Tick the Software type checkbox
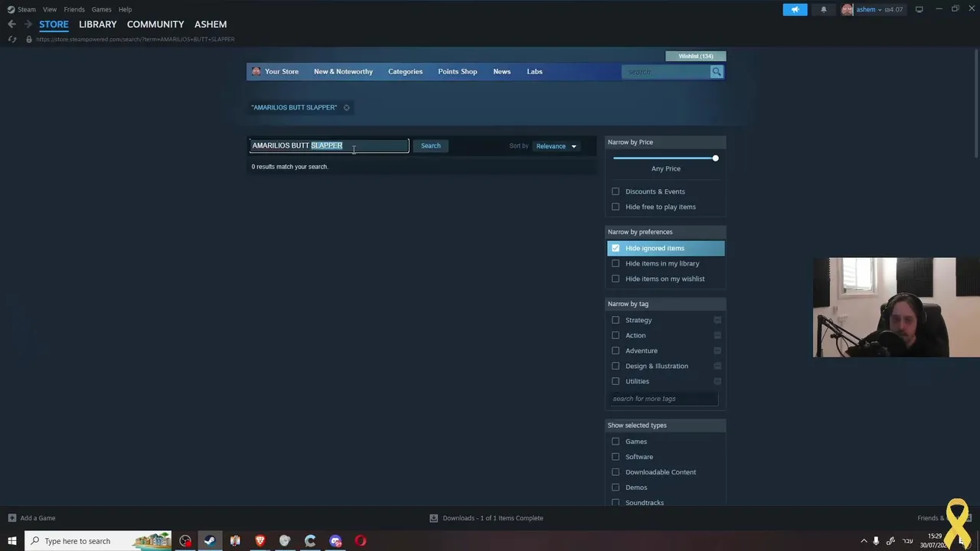The width and height of the screenshot is (980, 551). pos(616,457)
